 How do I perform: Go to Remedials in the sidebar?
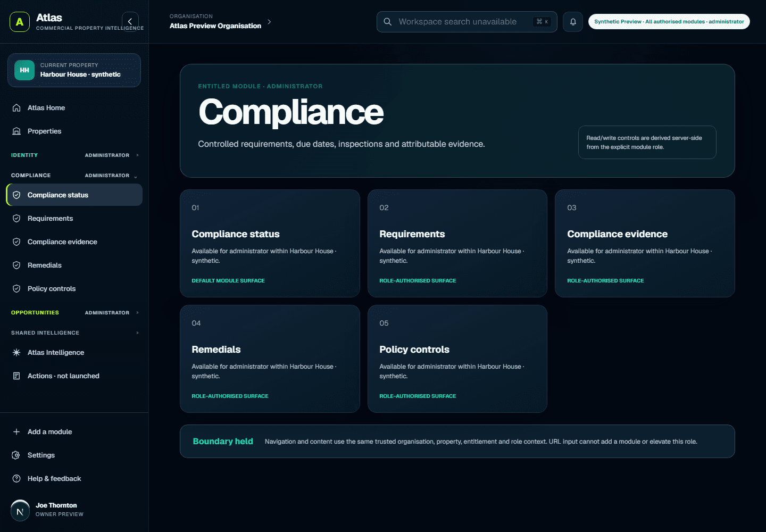(x=74, y=265)
